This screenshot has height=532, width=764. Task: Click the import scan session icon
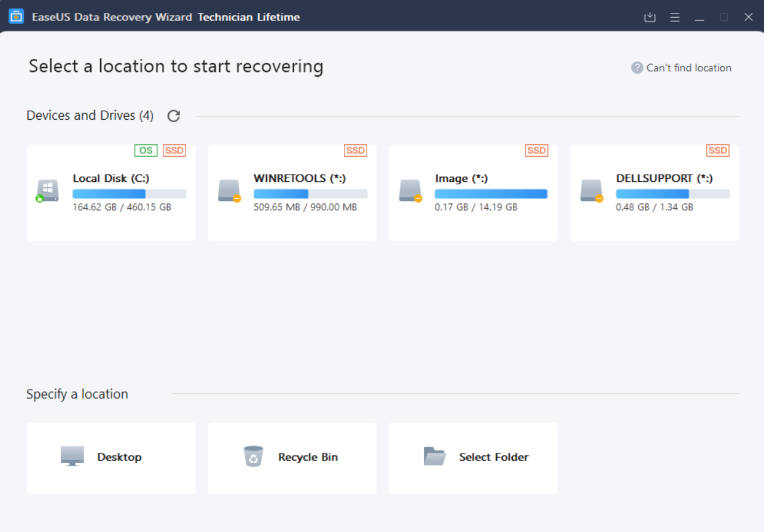(x=650, y=17)
